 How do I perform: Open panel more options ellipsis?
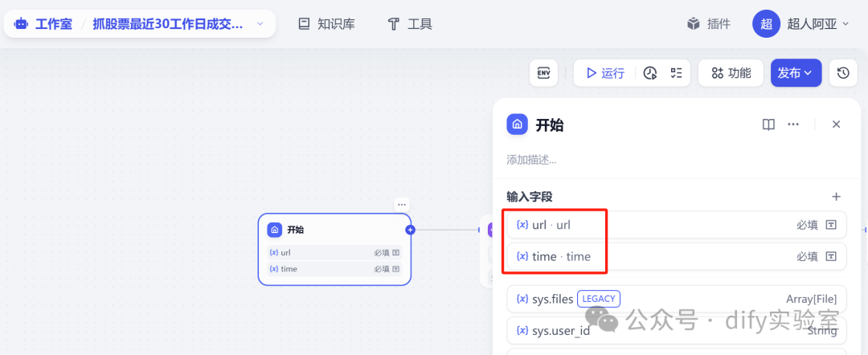click(x=793, y=124)
